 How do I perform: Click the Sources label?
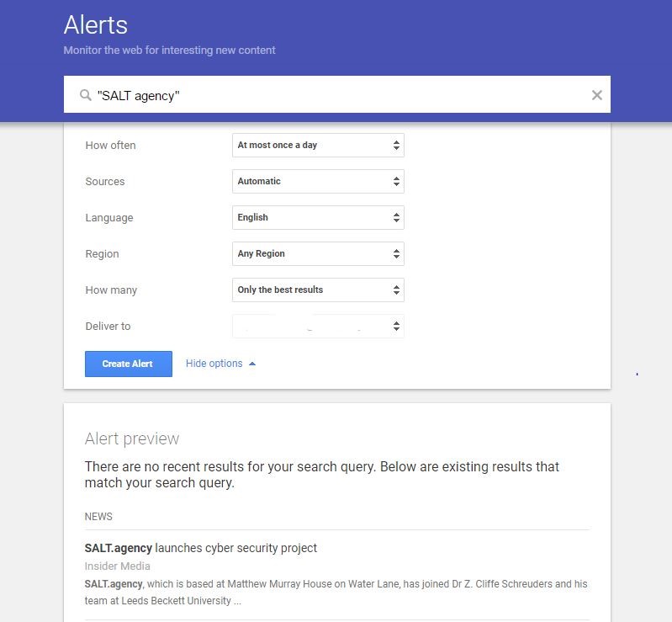[x=105, y=182]
